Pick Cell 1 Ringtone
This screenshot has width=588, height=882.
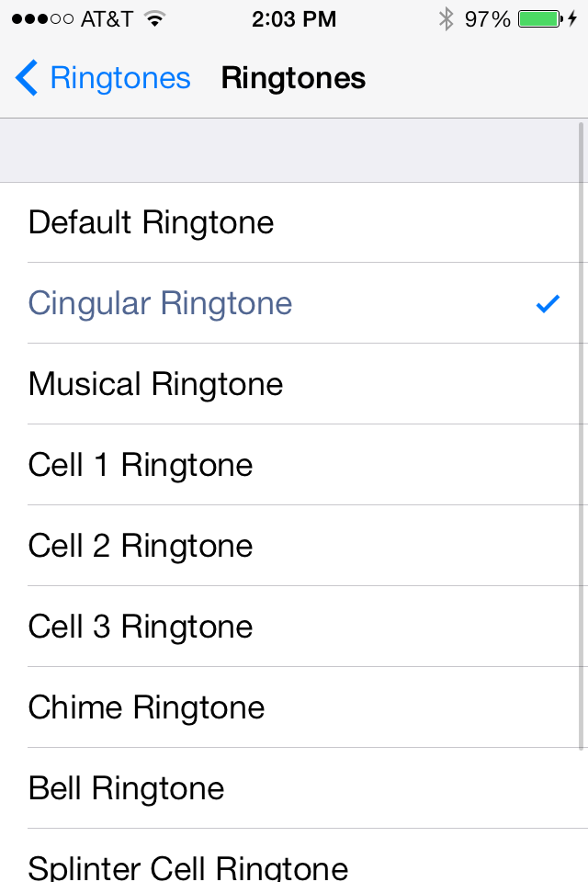point(294,465)
